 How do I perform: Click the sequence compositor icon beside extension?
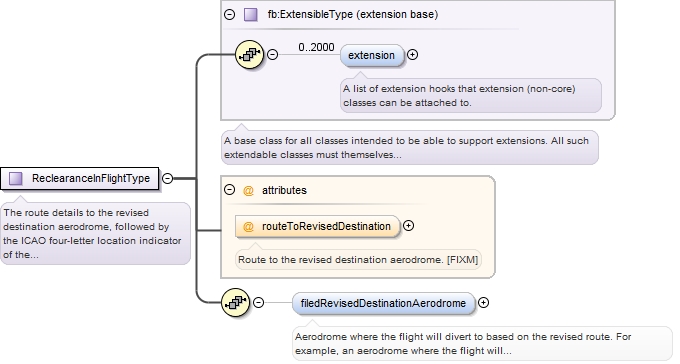(249, 55)
